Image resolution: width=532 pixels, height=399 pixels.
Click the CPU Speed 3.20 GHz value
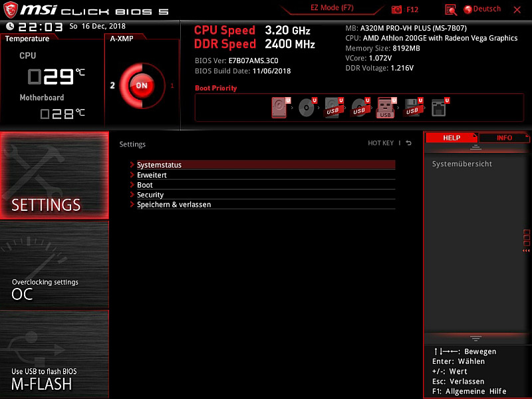tap(287, 31)
